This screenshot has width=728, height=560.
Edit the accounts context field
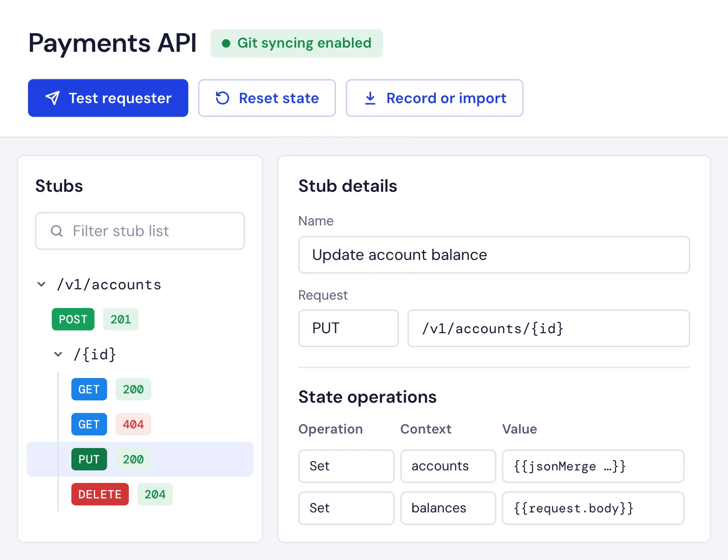pyautogui.click(x=448, y=466)
